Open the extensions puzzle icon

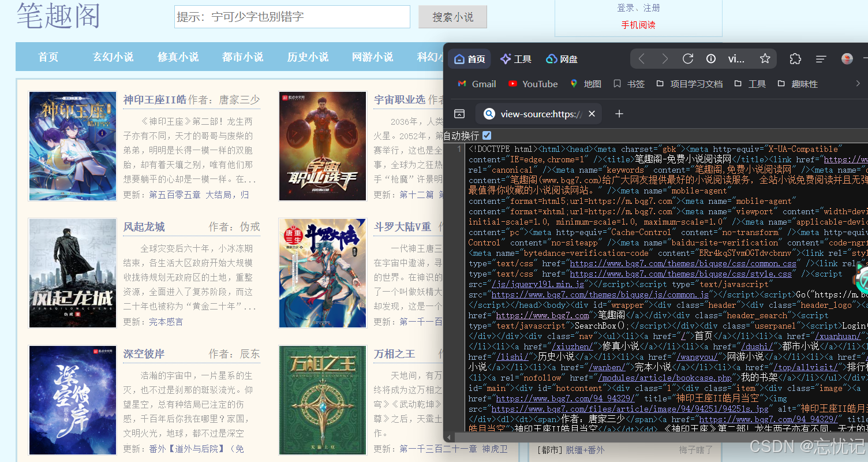[795, 59]
